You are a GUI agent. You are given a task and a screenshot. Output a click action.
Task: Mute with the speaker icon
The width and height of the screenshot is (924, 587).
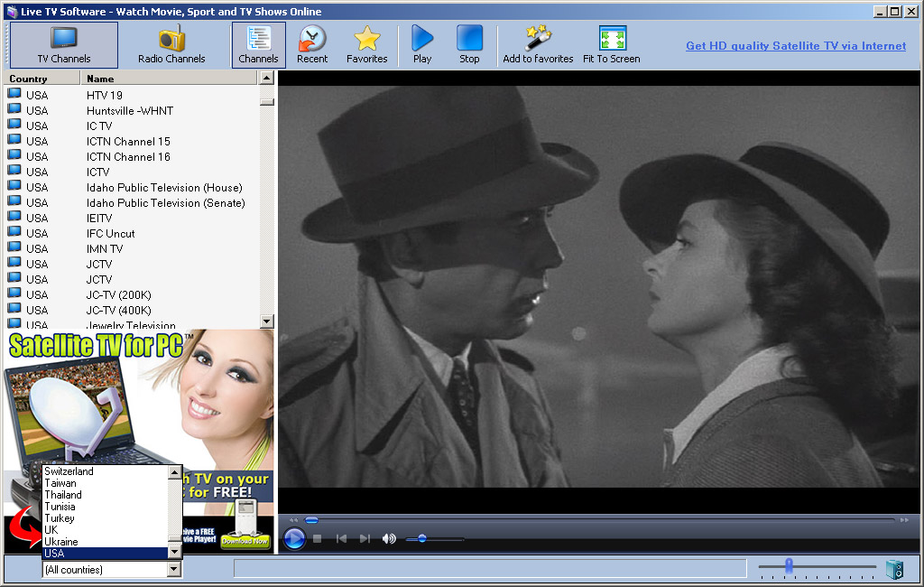pyautogui.click(x=388, y=538)
